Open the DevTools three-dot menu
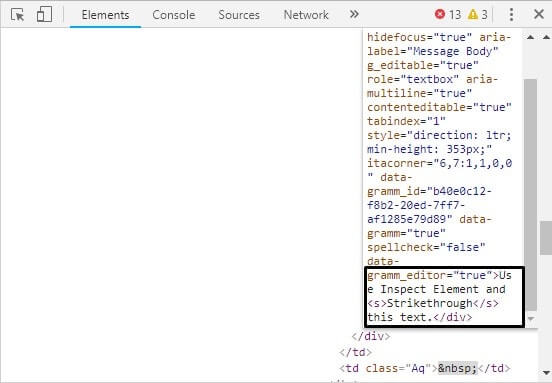 (511, 14)
